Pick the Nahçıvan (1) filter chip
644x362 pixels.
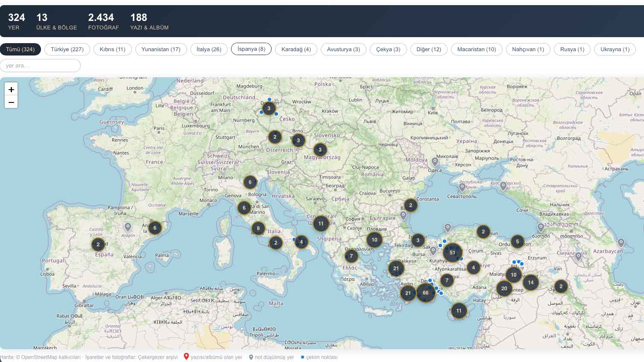click(x=528, y=49)
